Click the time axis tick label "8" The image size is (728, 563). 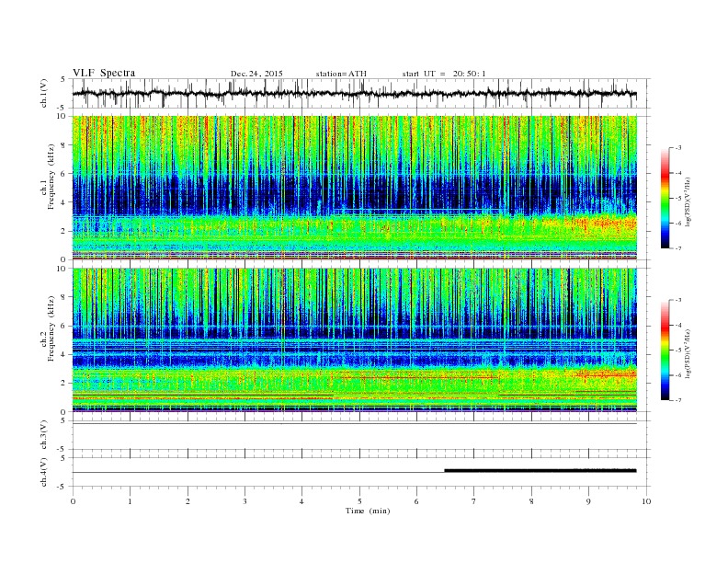point(531,501)
